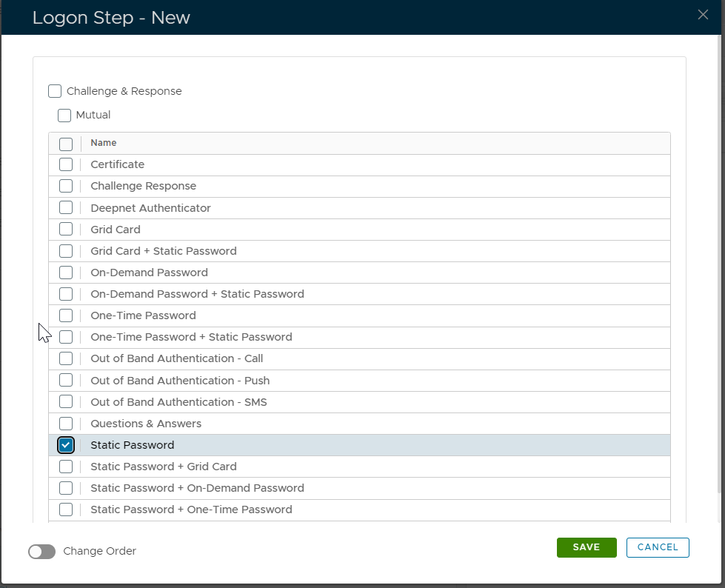
Task: Tick the Mutual checkbox
Action: point(64,115)
